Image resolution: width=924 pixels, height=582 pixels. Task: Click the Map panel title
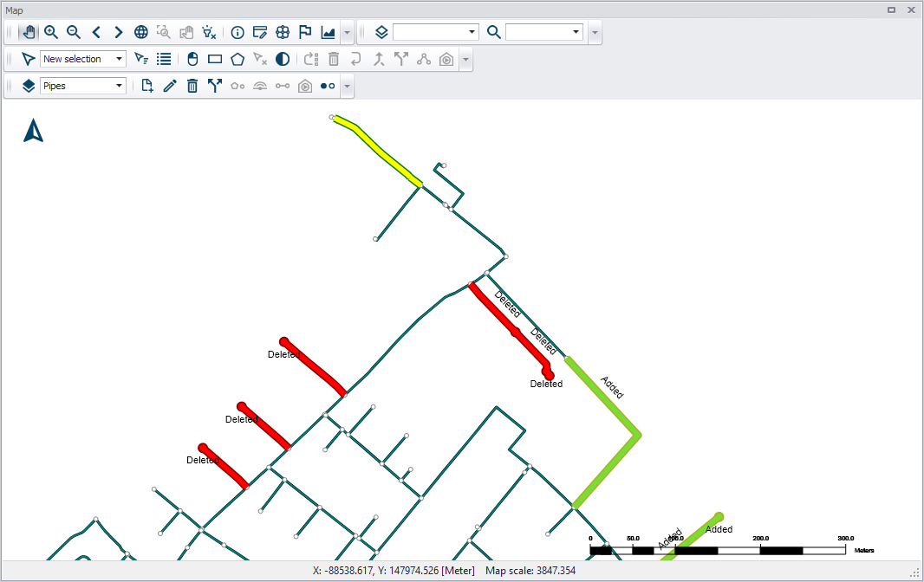(x=14, y=10)
